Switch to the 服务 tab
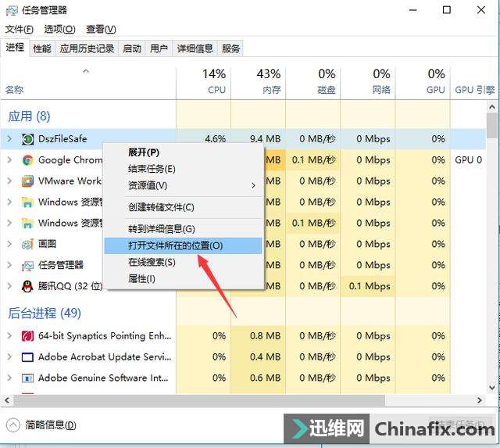Image resolution: width=500 pixels, height=448 pixels. [x=230, y=48]
